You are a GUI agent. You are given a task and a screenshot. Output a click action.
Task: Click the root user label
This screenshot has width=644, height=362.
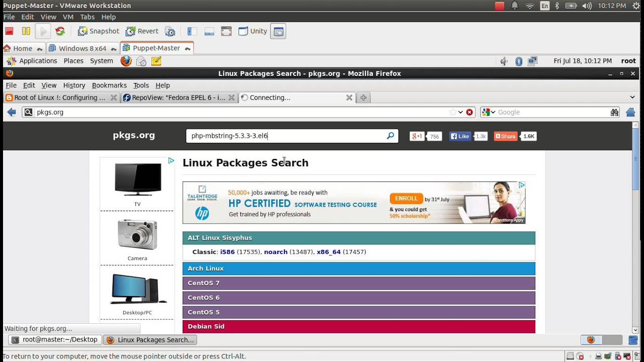[x=628, y=61]
